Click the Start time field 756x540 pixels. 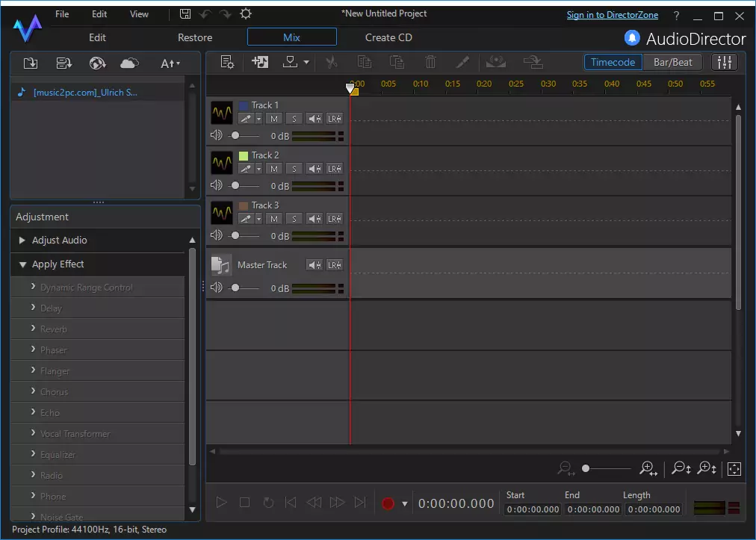pos(533,509)
